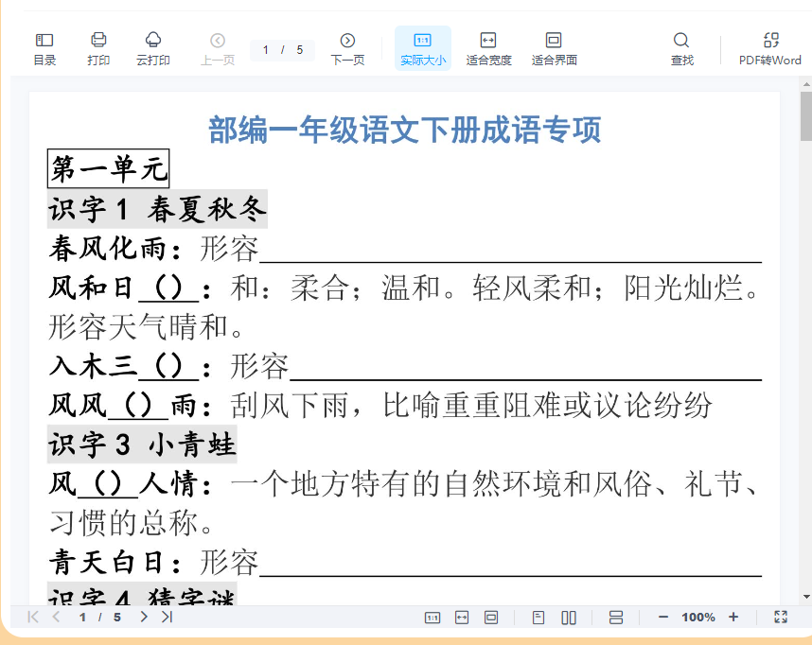Click the vertical scrollbar down arrow
This screenshot has width=812, height=645.
805,597
